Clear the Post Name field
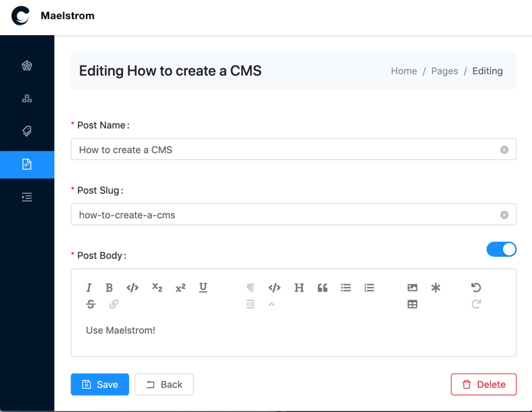 click(504, 150)
